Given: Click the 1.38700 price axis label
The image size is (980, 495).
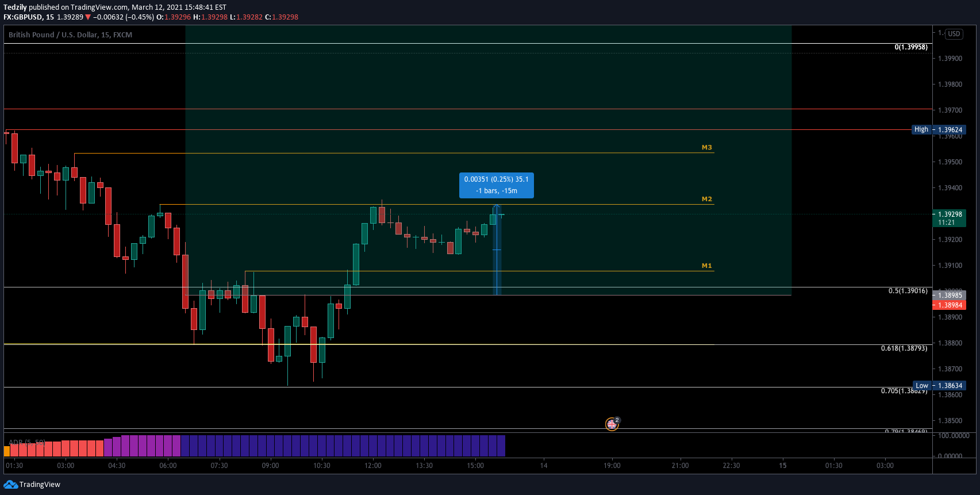Looking at the screenshot, I should (x=950, y=369).
